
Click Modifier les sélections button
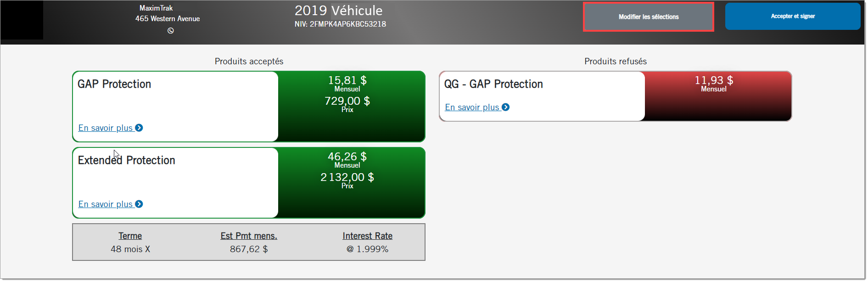pos(648,17)
